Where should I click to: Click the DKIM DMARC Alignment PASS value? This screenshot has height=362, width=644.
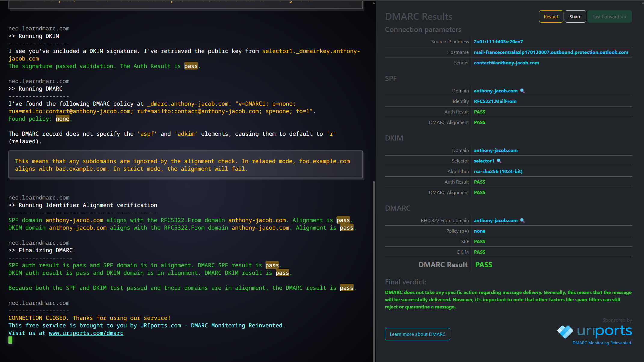(x=479, y=192)
